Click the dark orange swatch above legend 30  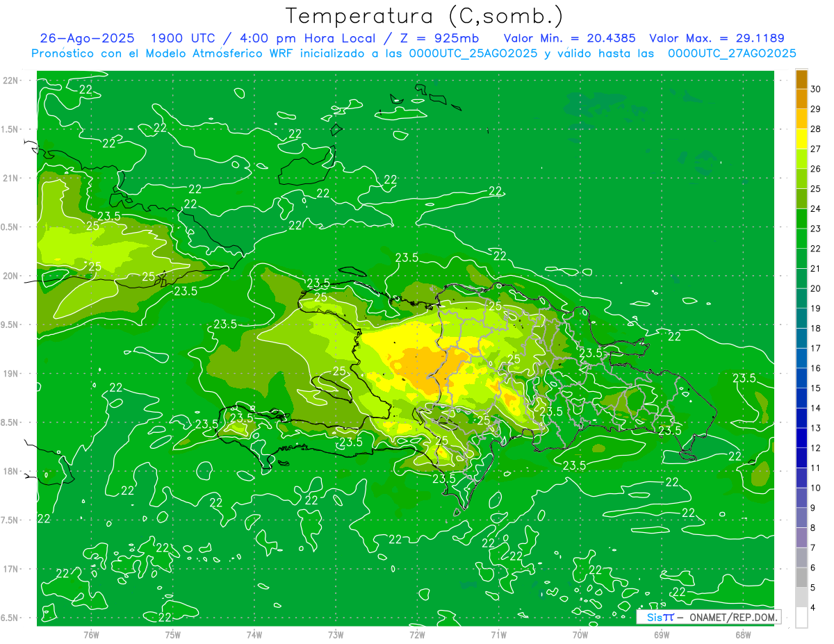[801, 79]
